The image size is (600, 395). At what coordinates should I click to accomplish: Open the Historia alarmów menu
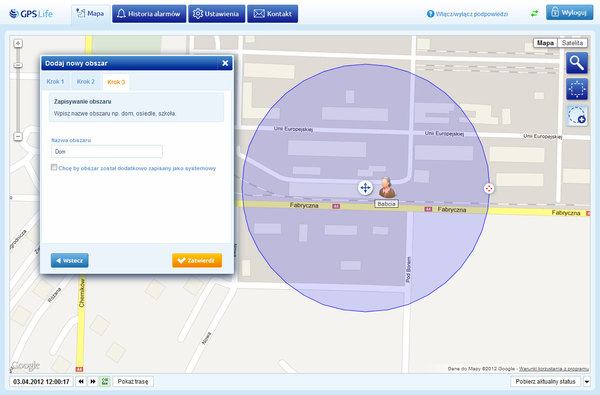[149, 14]
